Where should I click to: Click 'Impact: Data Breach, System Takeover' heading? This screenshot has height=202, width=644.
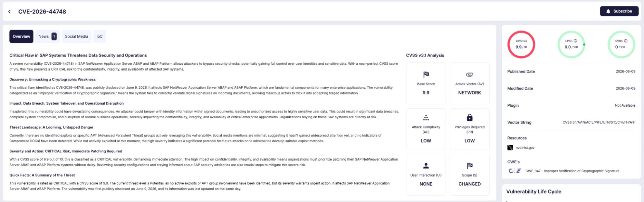pos(66,103)
